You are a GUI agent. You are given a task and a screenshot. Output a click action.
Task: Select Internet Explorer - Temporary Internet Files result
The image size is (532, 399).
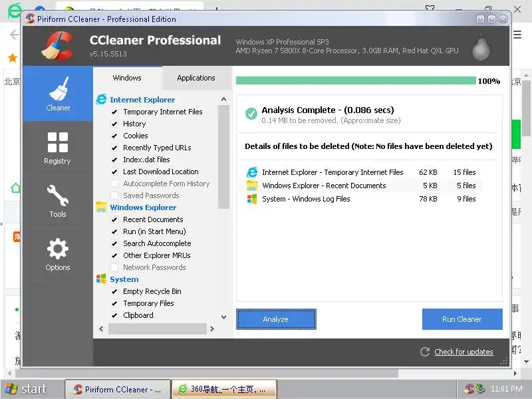(x=361, y=172)
